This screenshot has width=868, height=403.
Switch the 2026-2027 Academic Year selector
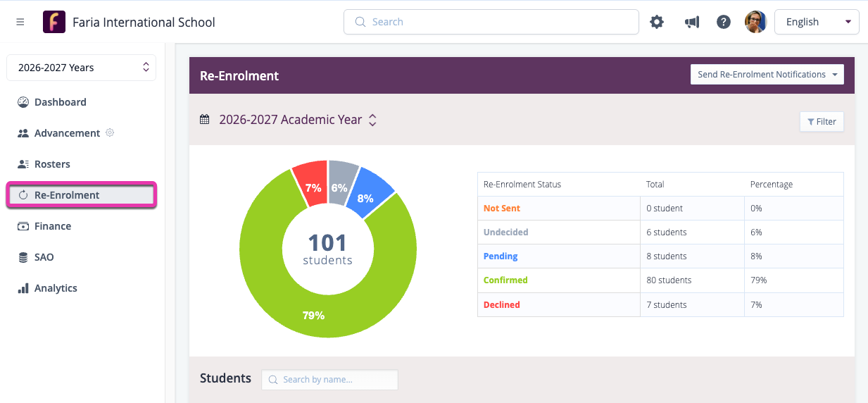tap(298, 120)
